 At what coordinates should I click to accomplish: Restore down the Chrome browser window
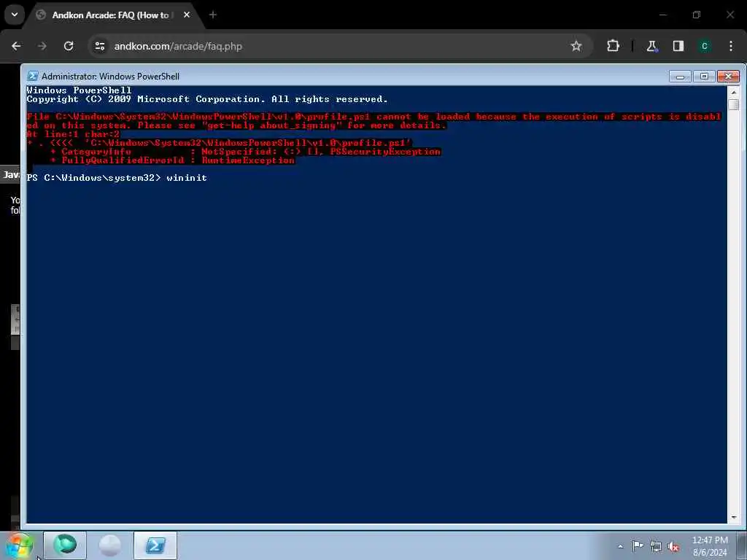point(697,15)
